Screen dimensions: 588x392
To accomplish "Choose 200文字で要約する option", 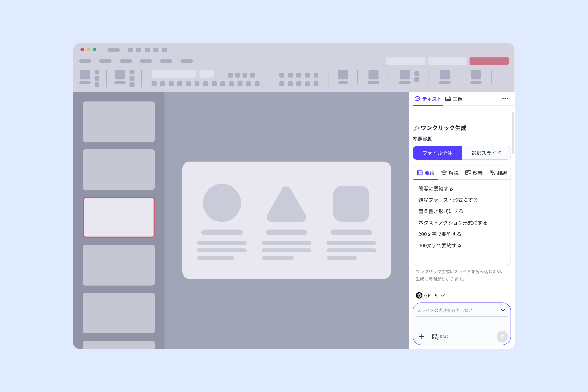I will 440,234.
